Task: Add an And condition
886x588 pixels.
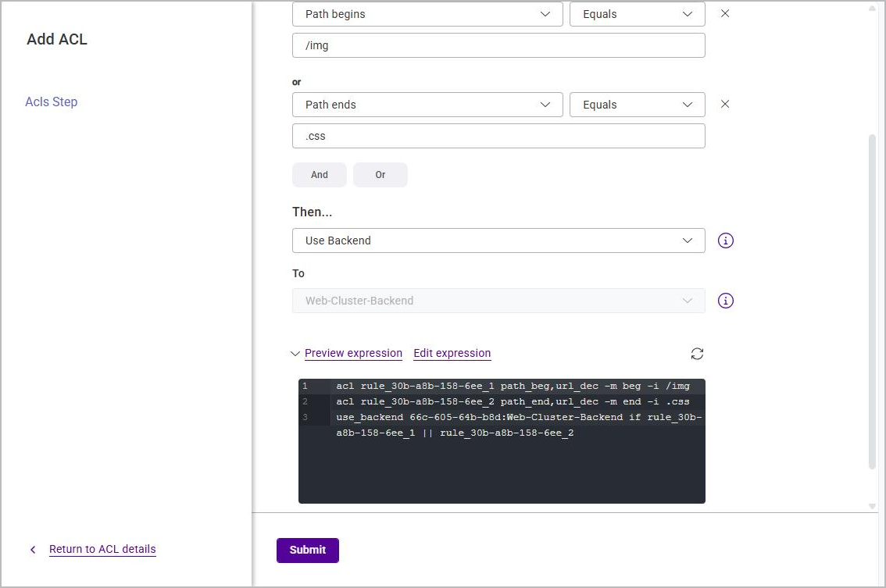Action: (x=320, y=175)
